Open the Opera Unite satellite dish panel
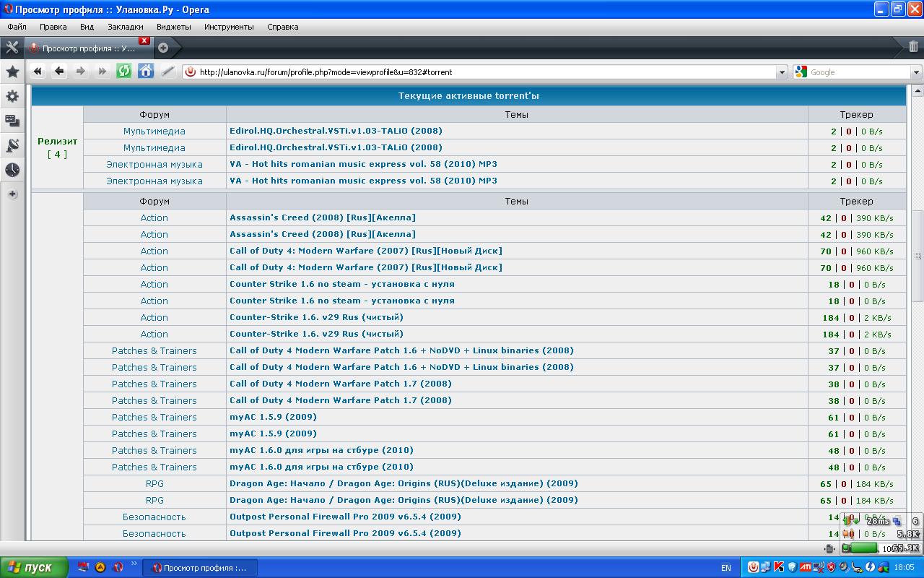The height and width of the screenshot is (578, 924). [x=12, y=145]
